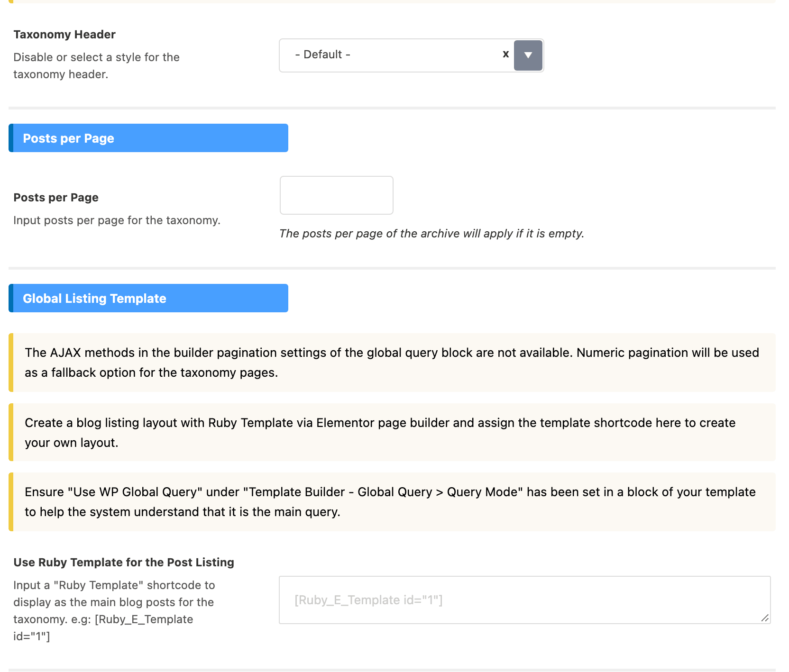This screenshot has height=672, width=789.
Task: Click 'Use Ruby Template for the Post Listing' label
Action: coord(124,563)
